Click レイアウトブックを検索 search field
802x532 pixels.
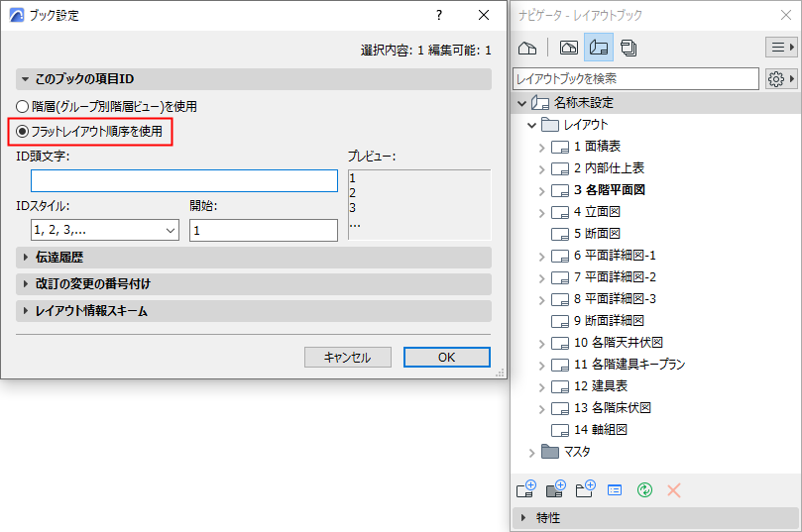pyautogui.click(x=635, y=78)
